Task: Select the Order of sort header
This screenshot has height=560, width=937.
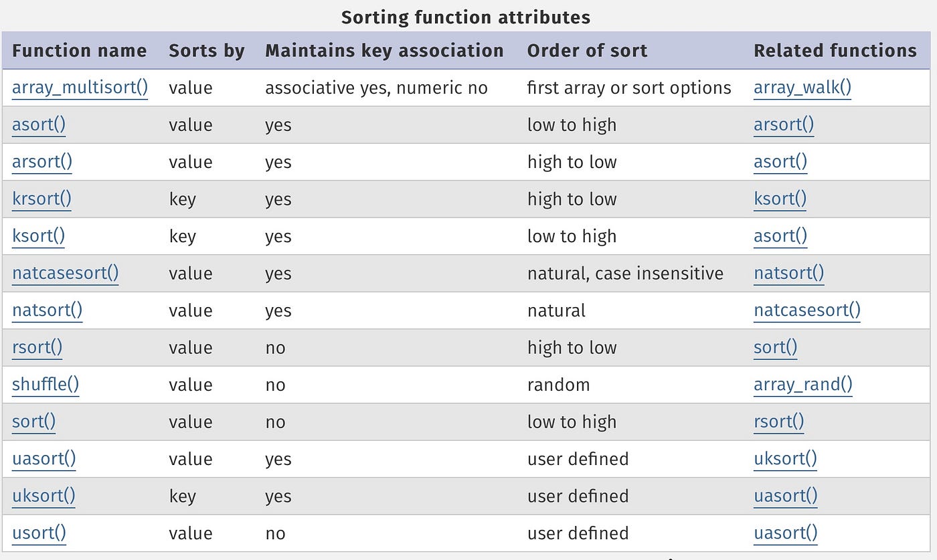Action: pyautogui.click(x=587, y=51)
